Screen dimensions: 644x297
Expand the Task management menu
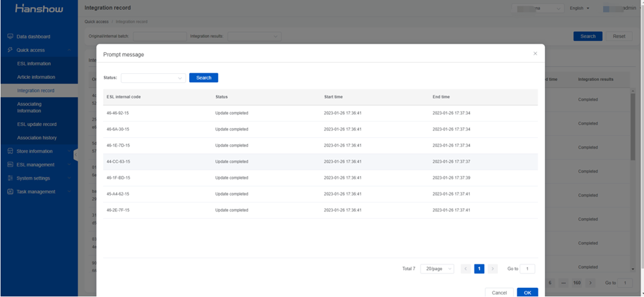coord(69,192)
